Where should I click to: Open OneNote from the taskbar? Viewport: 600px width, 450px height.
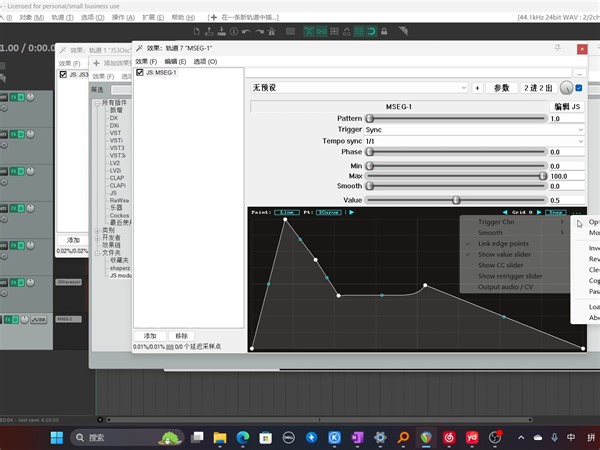[357, 437]
